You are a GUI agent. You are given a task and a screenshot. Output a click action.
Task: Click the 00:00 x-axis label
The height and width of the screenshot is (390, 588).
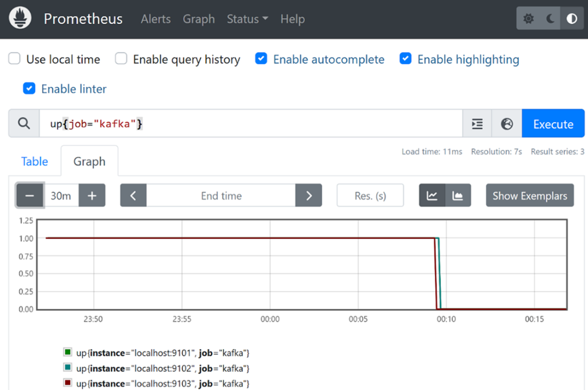270,319
